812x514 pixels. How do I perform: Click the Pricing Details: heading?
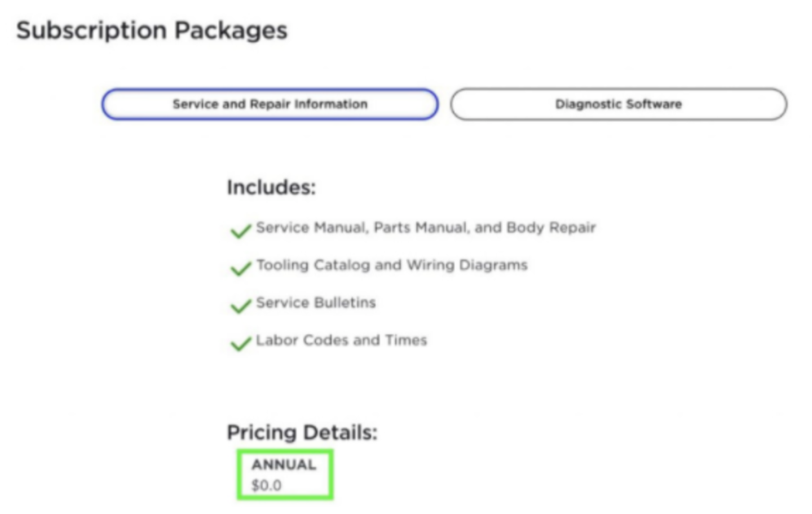(x=302, y=432)
